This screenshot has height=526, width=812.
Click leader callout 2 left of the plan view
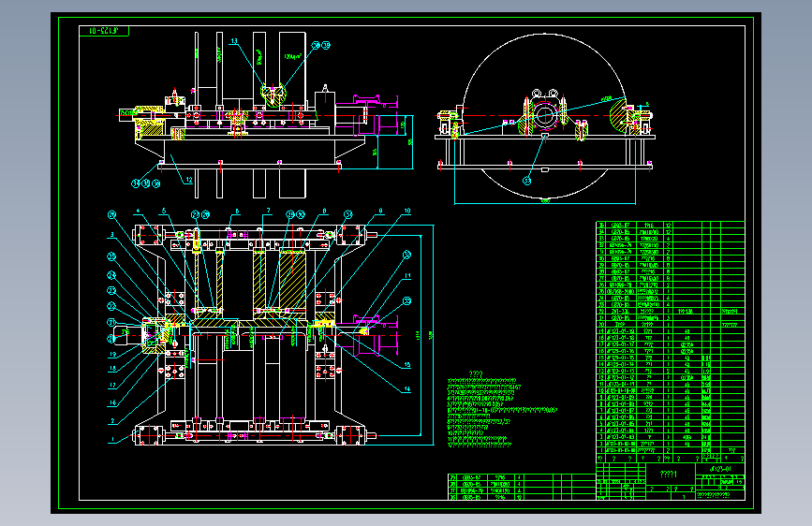coord(111,421)
